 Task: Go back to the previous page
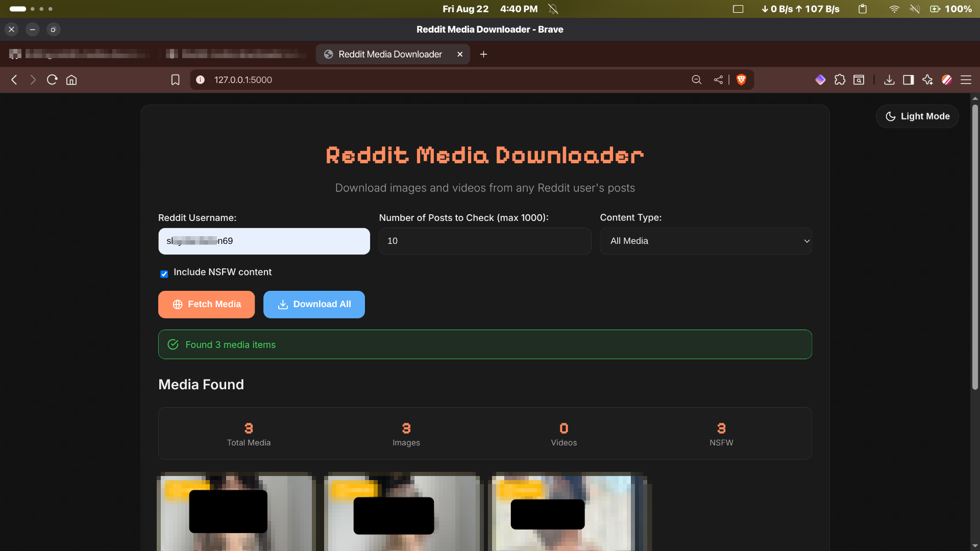(x=14, y=80)
